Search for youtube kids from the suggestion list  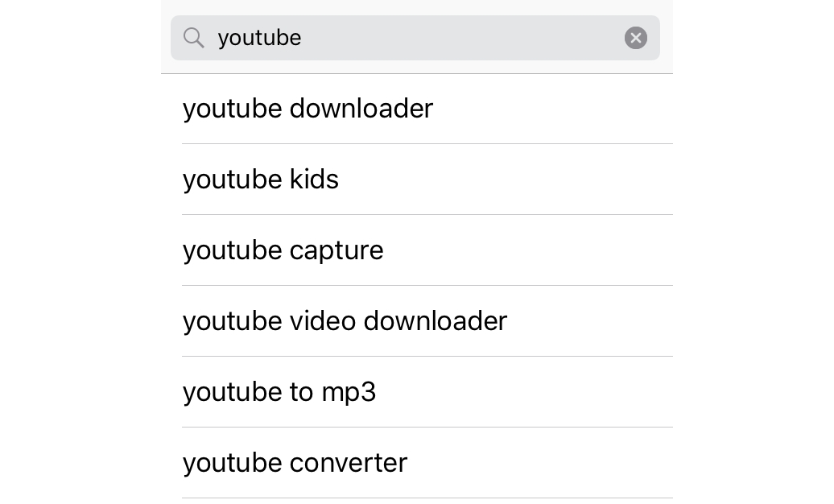[427, 180]
